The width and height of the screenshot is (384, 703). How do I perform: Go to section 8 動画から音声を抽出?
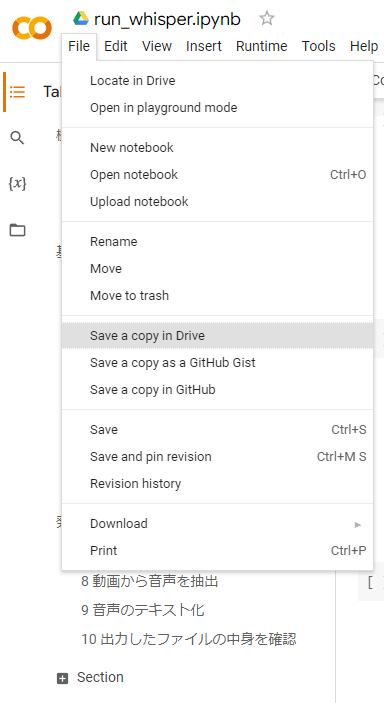149,581
